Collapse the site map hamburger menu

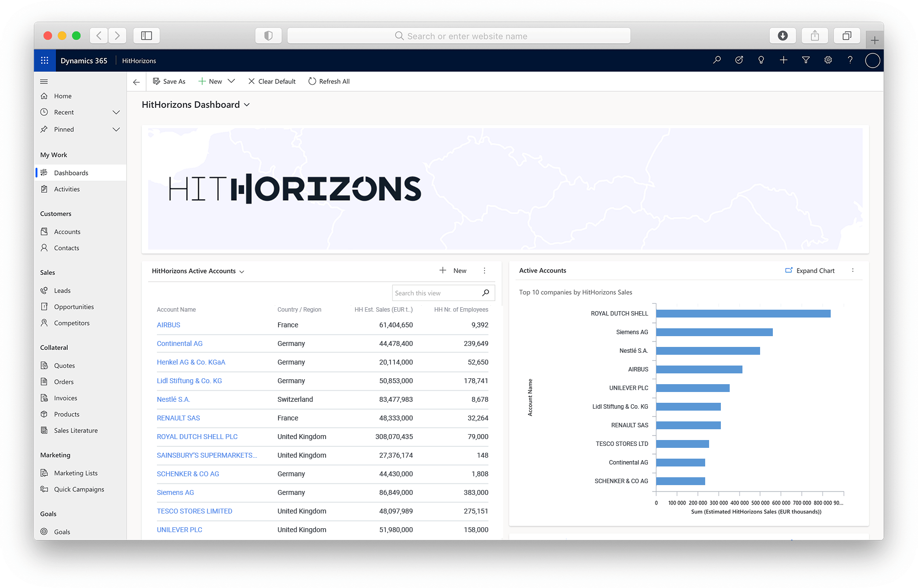(44, 81)
